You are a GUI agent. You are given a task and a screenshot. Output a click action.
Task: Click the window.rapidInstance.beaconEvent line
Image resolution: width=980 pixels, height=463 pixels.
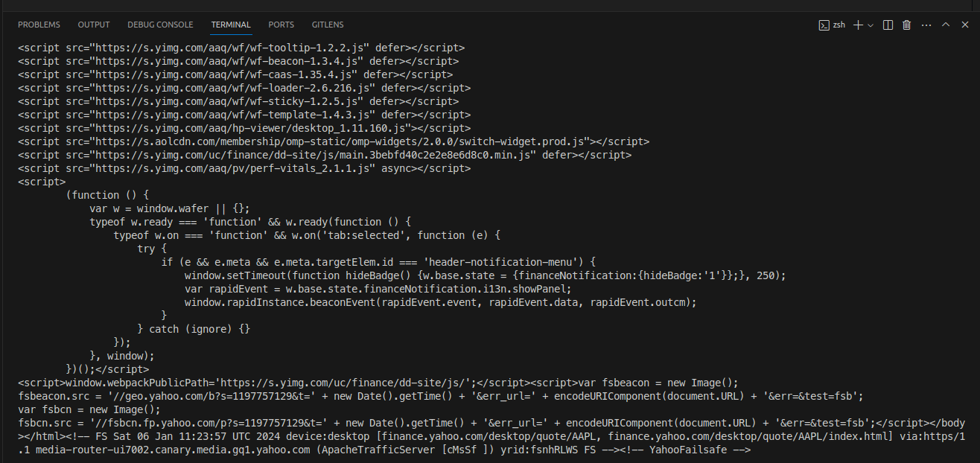[441, 302]
